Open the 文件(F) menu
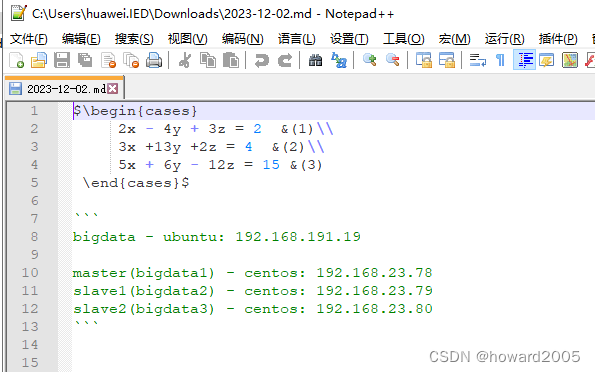This screenshot has width=595, height=372. [x=28, y=39]
